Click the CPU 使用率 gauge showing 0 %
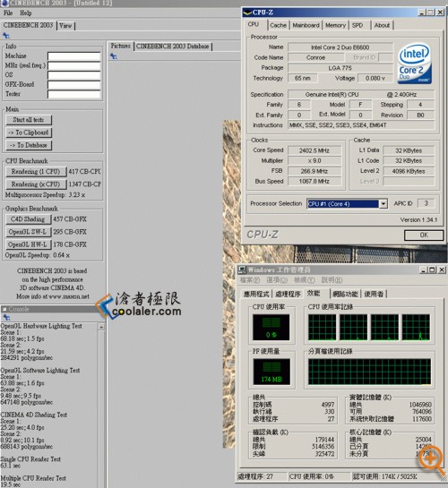Image resolution: width=448 pixels, height=488 pixels. (271, 327)
